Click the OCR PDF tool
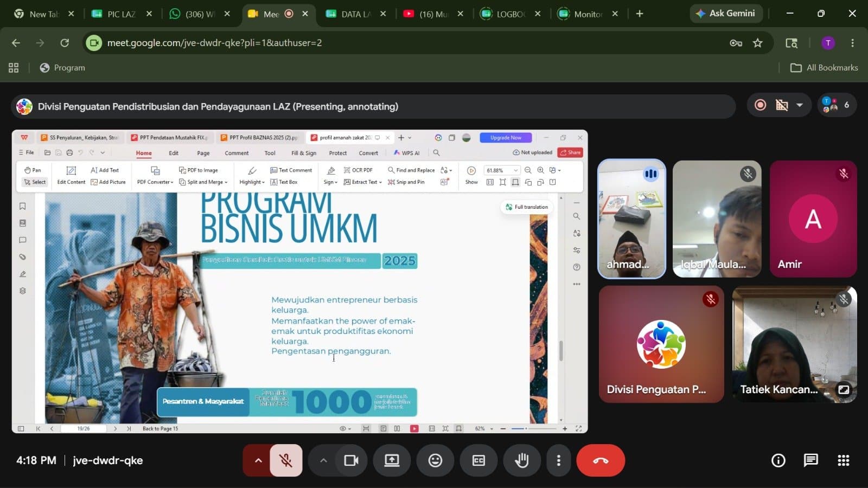This screenshot has width=868, height=488. tap(358, 170)
